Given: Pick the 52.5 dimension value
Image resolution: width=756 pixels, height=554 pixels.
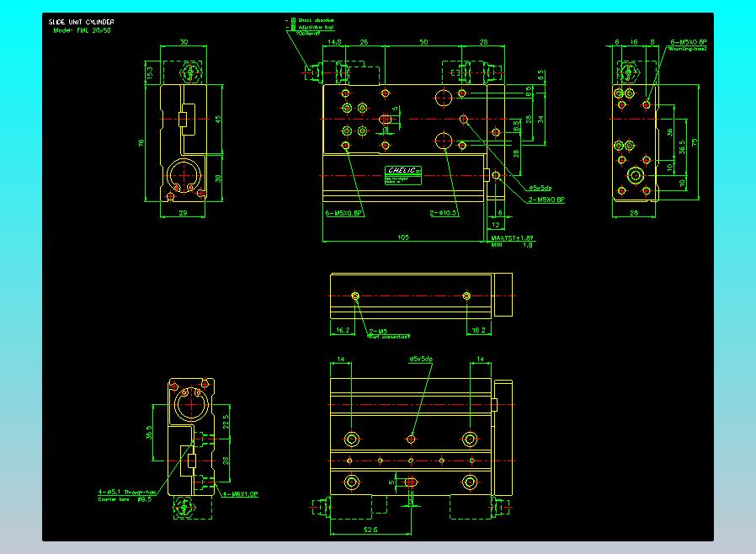Looking at the screenshot, I should [370, 530].
